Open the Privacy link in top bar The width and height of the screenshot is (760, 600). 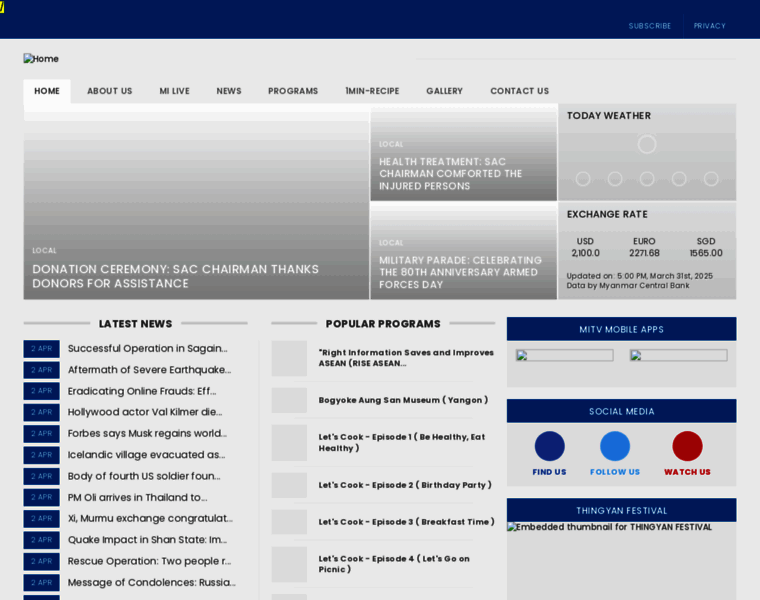pos(709,26)
